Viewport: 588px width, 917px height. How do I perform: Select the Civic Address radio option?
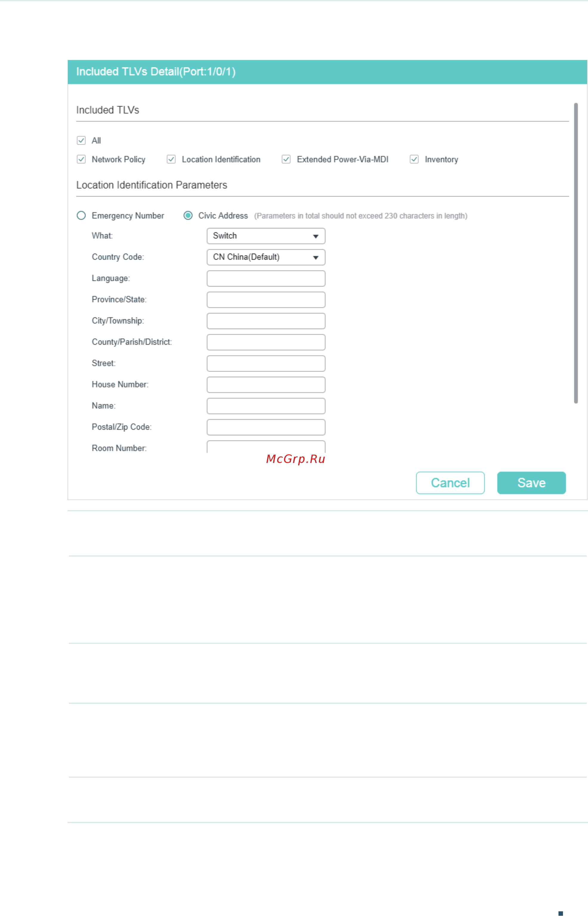pos(188,216)
